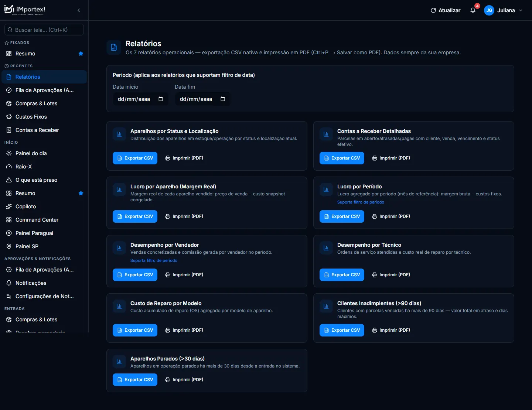Screen dimensions: 532x410
Task: Open Painel do dia in sidebar
Action: click(x=44, y=153)
